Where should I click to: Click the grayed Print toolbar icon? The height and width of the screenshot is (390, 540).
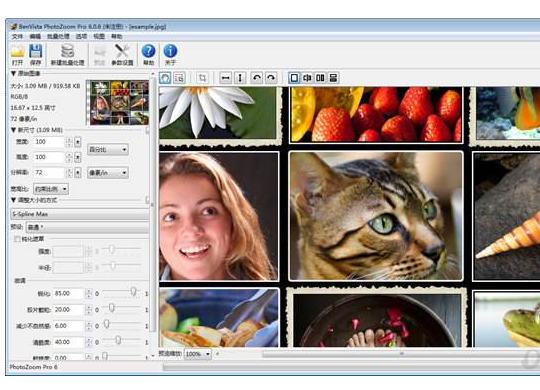[100, 51]
